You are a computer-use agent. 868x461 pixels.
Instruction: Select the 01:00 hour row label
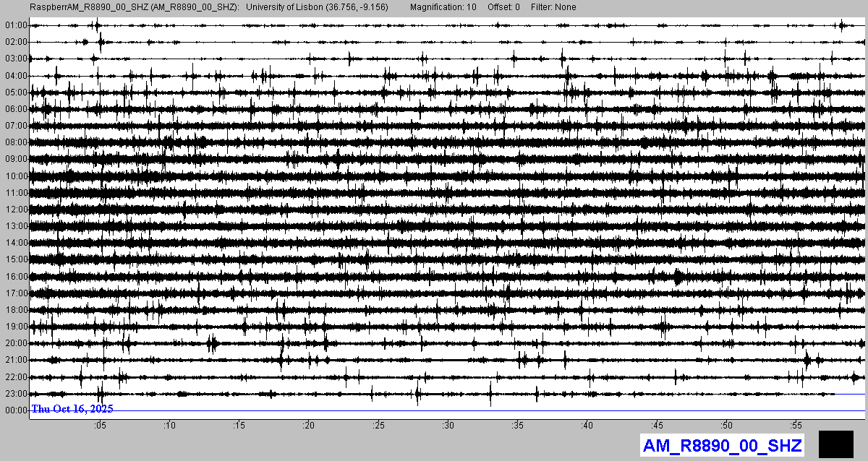[15, 25]
